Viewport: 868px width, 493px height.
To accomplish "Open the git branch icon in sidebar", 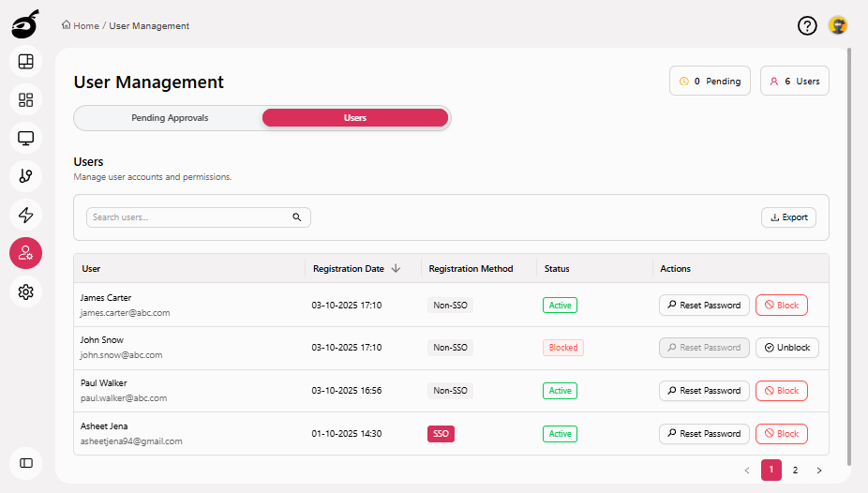I will pos(25,176).
